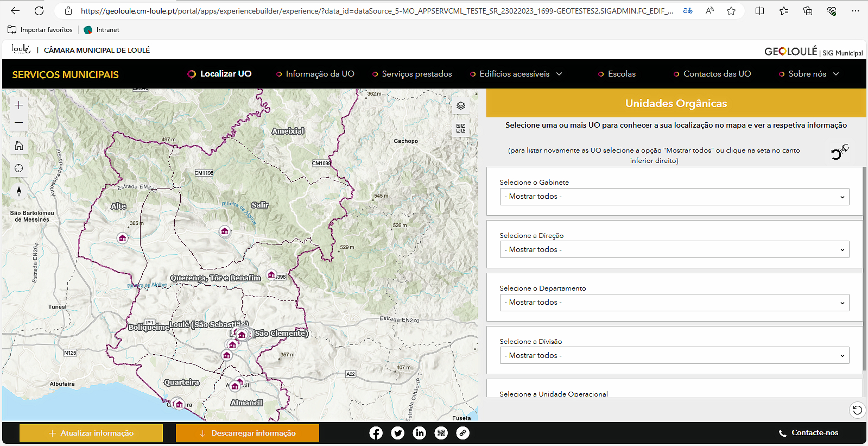This screenshot has width=868, height=446.
Task: Open the Direção selection dropdown
Action: coord(674,250)
